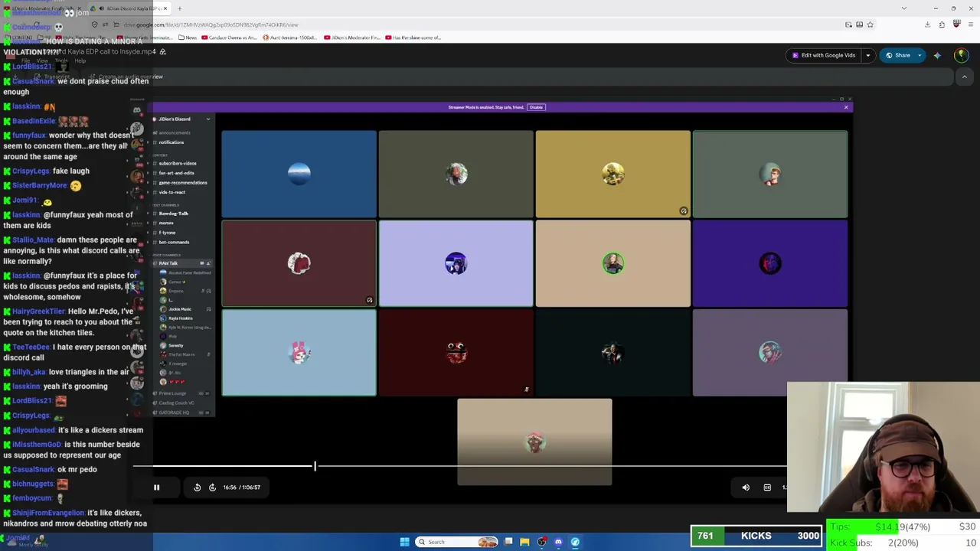Open JiDion's Moderator bookmark in bookmarks bar

(352, 37)
